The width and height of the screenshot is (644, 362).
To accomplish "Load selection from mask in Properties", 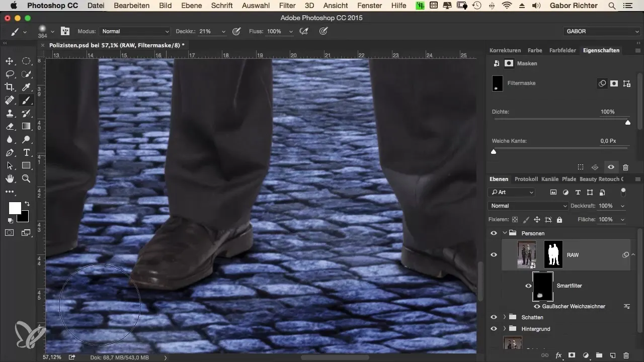I will pyautogui.click(x=580, y=167).
